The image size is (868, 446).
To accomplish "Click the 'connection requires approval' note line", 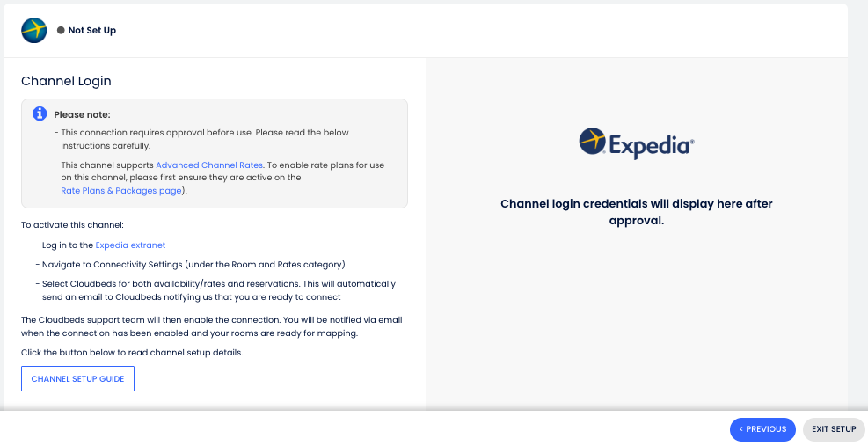I will point(204,139).
